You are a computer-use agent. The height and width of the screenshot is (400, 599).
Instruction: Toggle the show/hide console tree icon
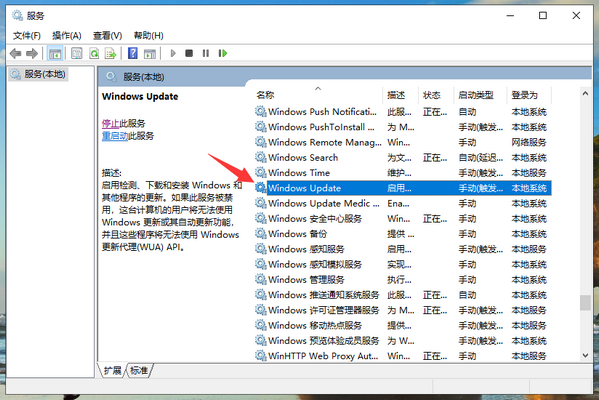(x=55, y=53)
